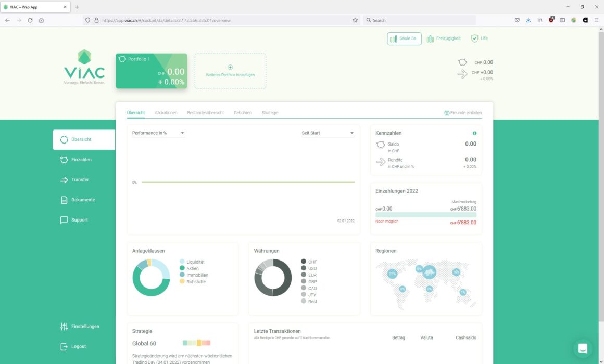This screenshot has width=604, height=364.
Task: Open Transfer in the sidebar
Action: point(75,180)
